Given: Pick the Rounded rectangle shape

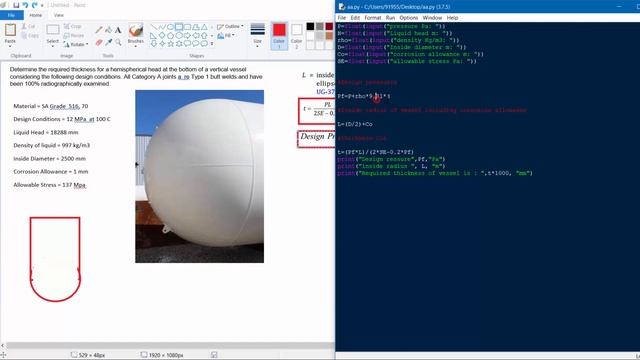Looking at the screenshot, I should [x=187, y=27].
